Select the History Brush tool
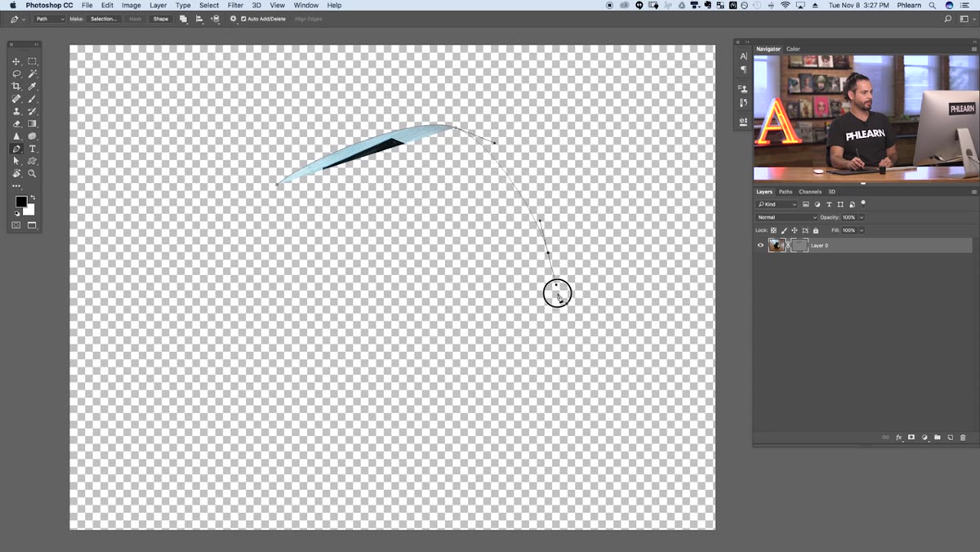The image size is (980, 552). tap(33, 111)
